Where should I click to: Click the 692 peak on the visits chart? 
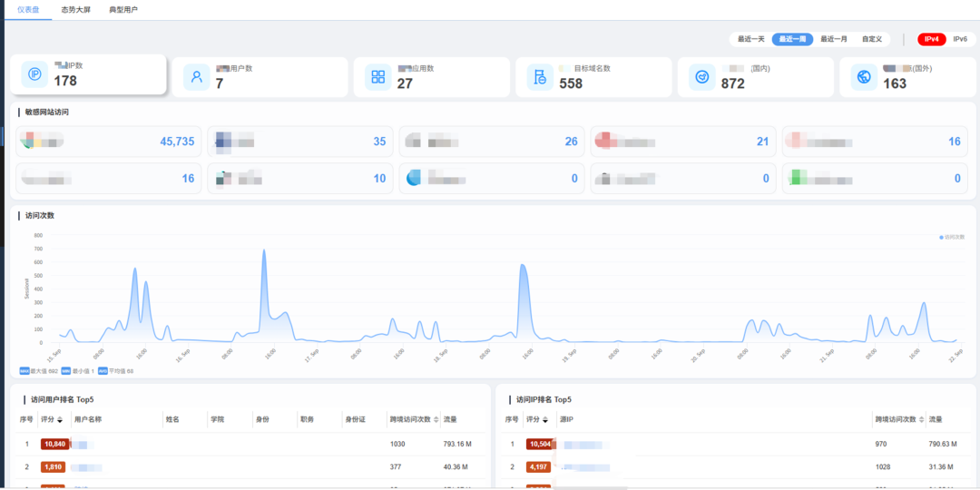pyautogui.click(x=264, y=251)
